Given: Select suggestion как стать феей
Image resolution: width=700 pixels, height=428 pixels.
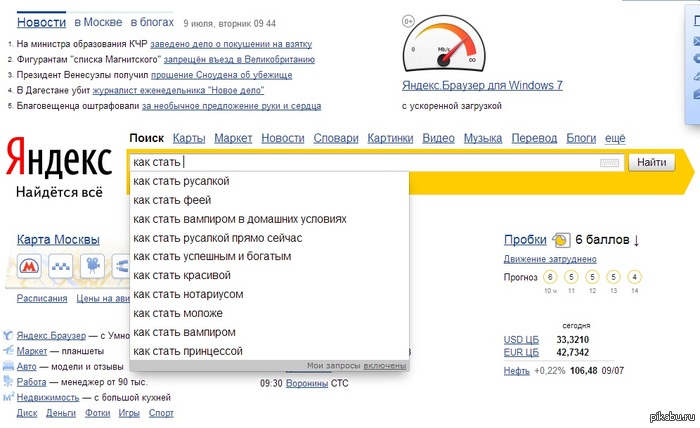Looking at the screenshot, I should pyautogui.click(x=269, y=200).
